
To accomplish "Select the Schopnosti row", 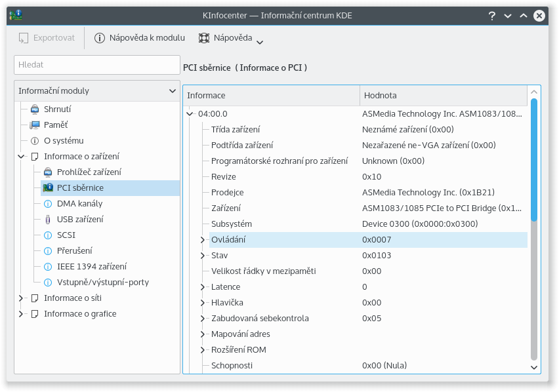I will click(x=369, y=366).
